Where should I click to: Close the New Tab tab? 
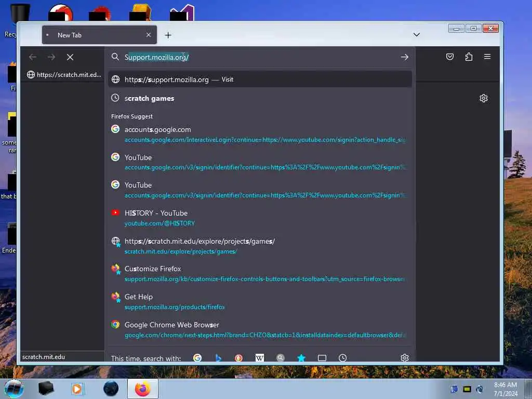click(x=149, y=35)
